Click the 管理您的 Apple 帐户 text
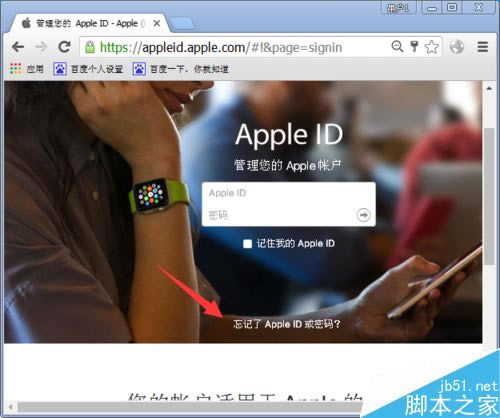The height and width of the screenshot is (418, 500). (287, 165)
